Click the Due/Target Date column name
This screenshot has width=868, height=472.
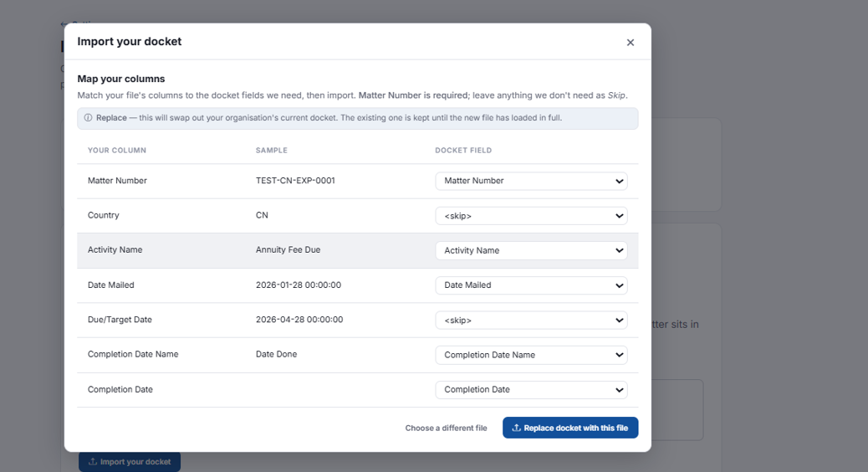[x=120, y=320]
